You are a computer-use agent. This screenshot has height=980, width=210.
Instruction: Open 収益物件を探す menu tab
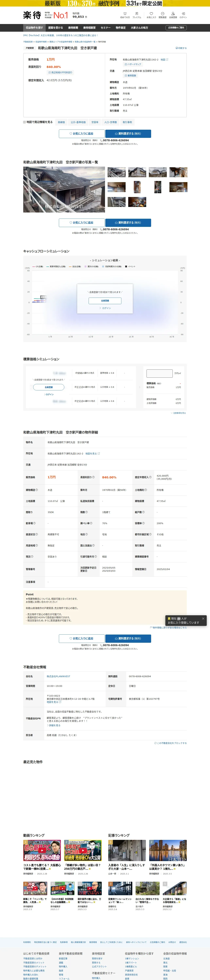(34, 28)
